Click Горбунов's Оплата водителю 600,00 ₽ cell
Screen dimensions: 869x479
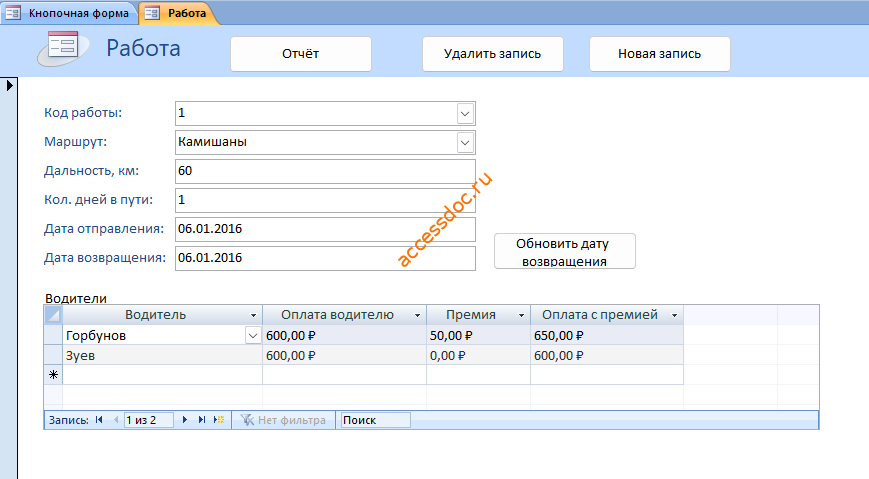point(344,335)
